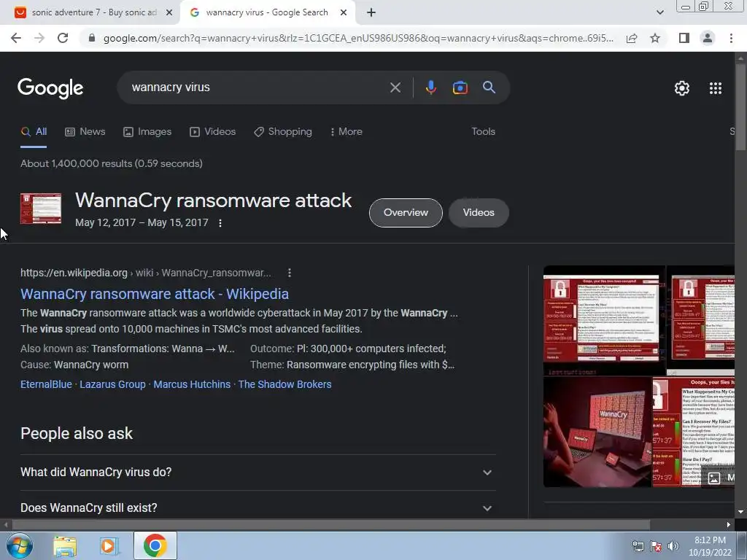This screenshot has height=560, width=747.
Task: Launch Windows Media Player from taskbar
Action: (x=109, y=546)
